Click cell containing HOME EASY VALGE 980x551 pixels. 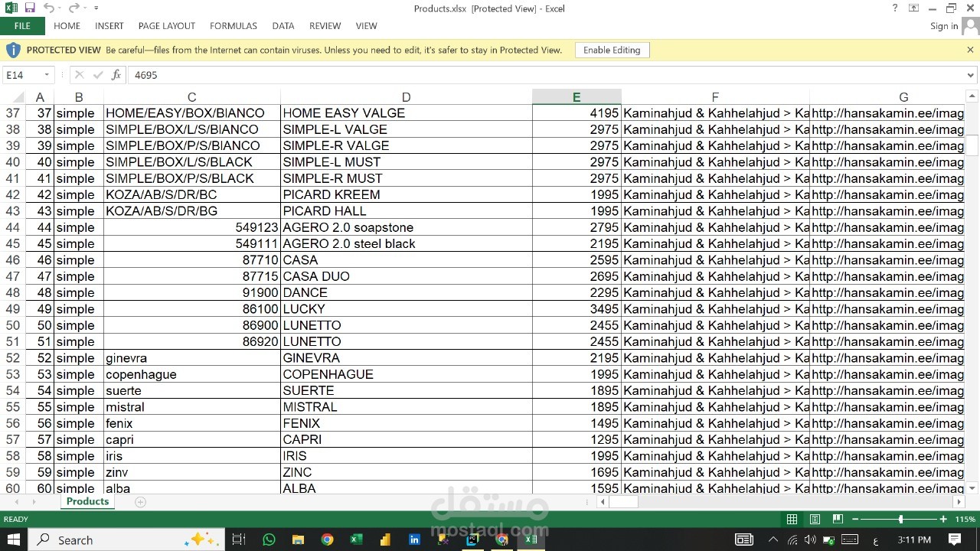tap(407, 113)
